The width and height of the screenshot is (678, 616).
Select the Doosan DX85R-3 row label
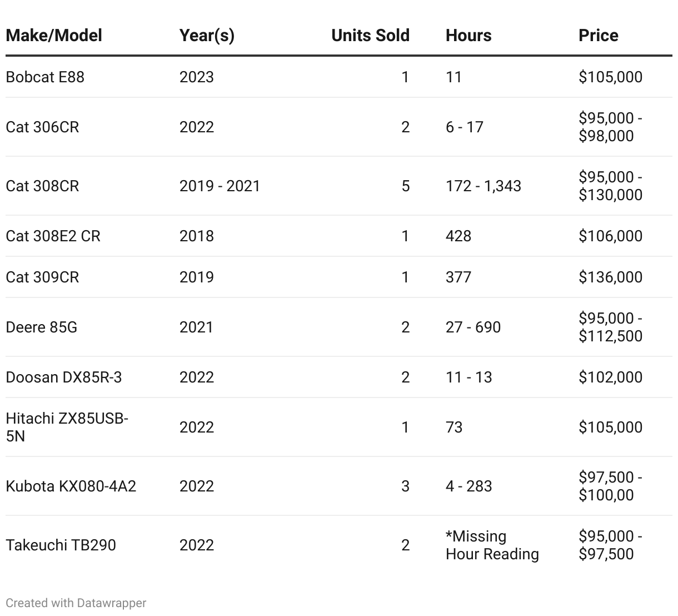(63, 377)
